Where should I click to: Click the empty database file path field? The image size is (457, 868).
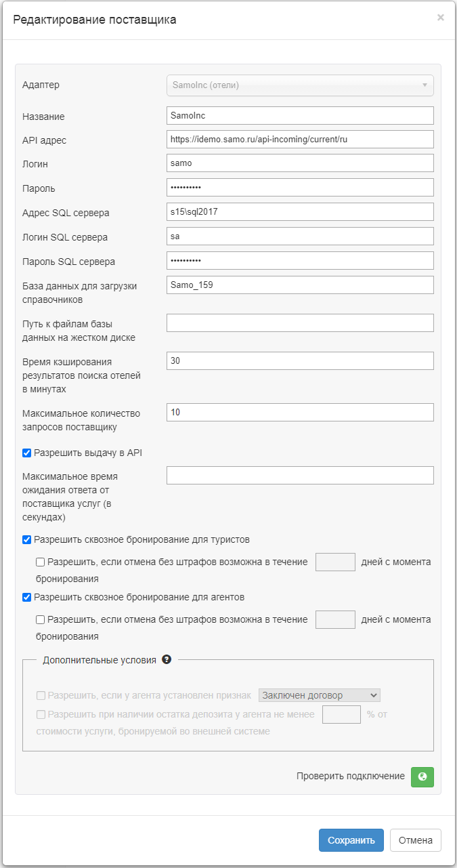(x=300, y=323)
